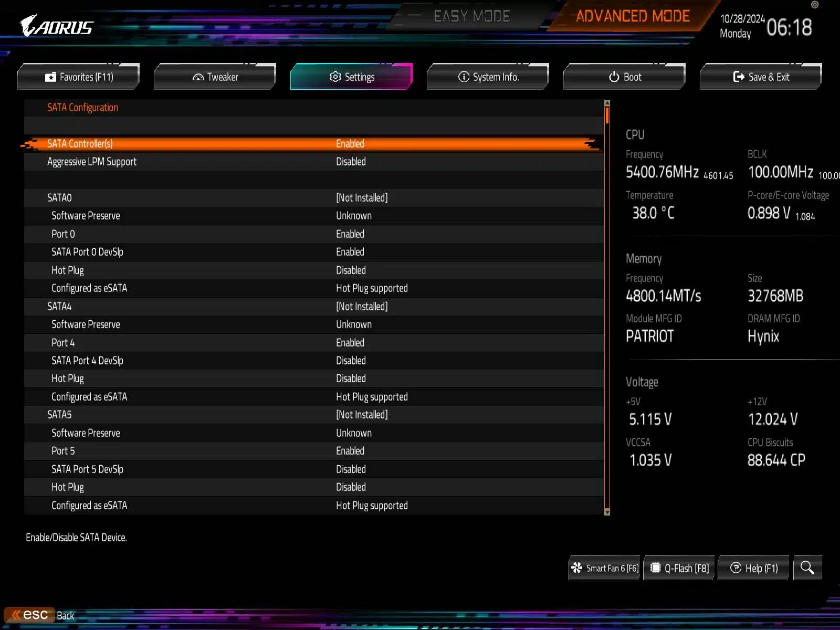The width and height of the screenshot is (840, 630).
Task: Click the gear icon above the clock
Action: point(815,5)
